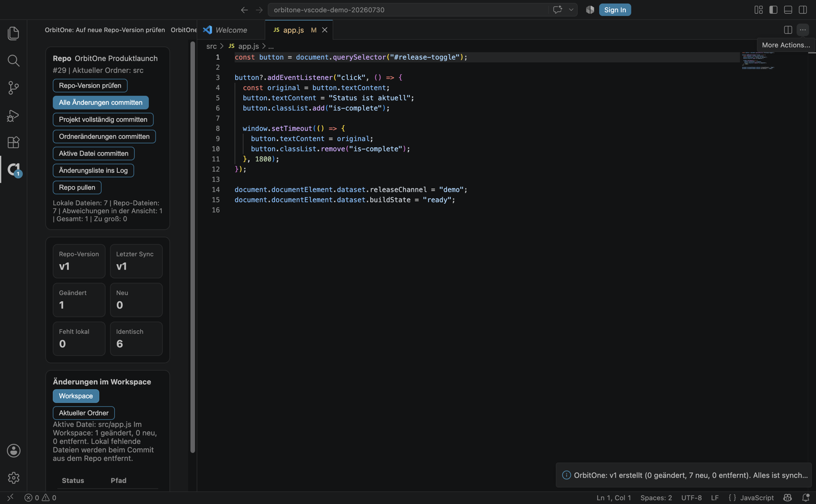Image resolution: width=816 pixels, height=504 pixels.
Task: Open the More Actions ellipsis menu
Action: pyautogui.click(x=803, y=30)
